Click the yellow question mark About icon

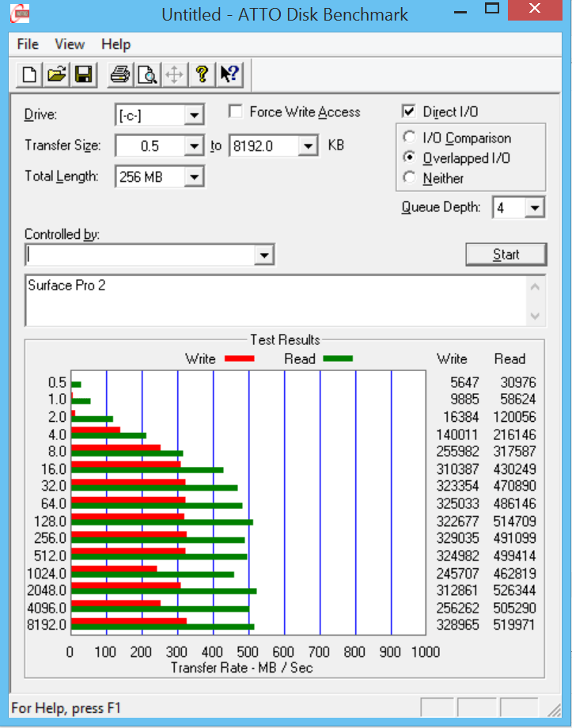(x=202, y=75)
